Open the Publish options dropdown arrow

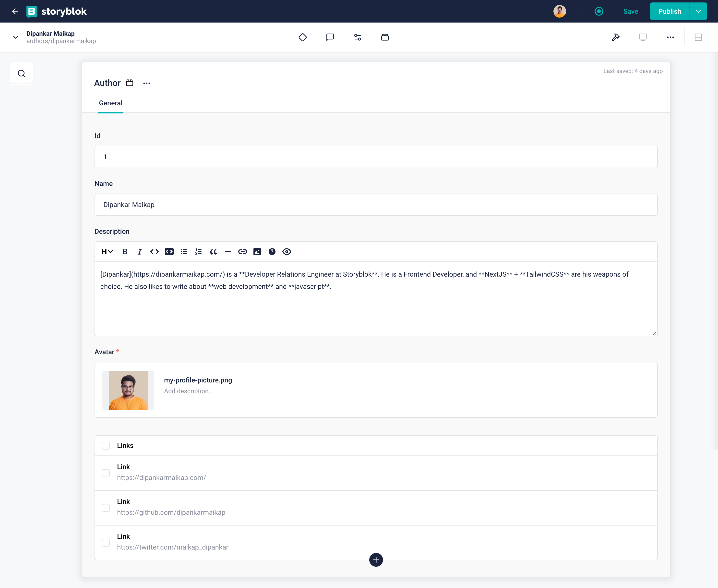pos(698,11)
